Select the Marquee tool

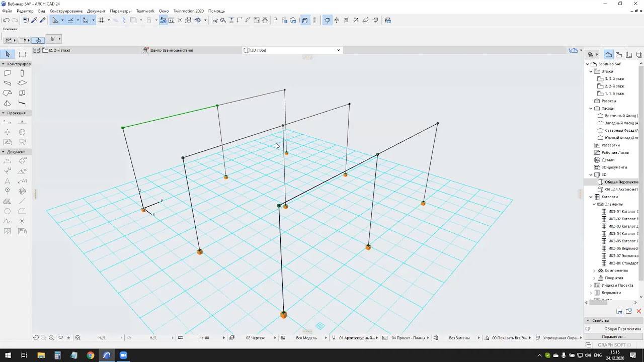point(22,54)
